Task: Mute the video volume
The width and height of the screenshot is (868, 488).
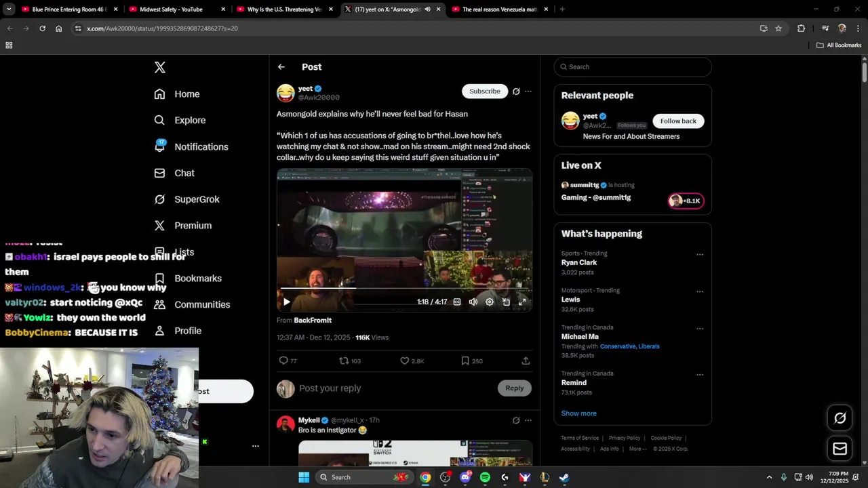Action: coord(473,302)
